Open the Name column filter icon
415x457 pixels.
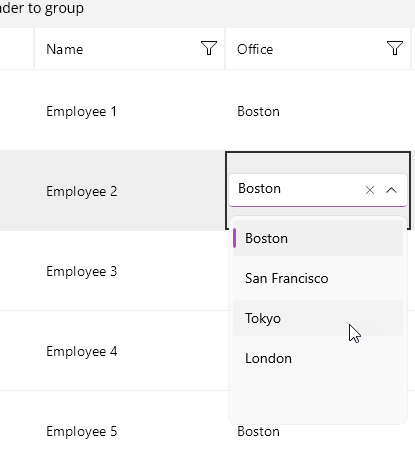pos(209,48)
